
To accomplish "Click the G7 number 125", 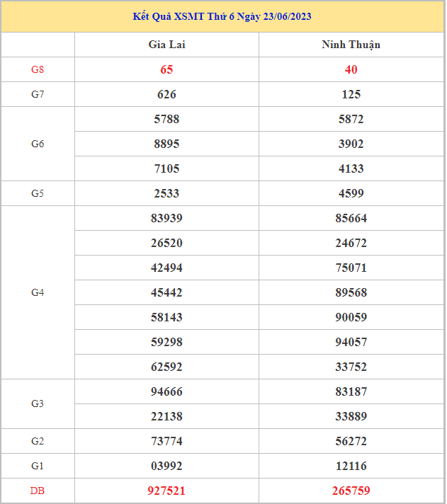I will [351, 94].
